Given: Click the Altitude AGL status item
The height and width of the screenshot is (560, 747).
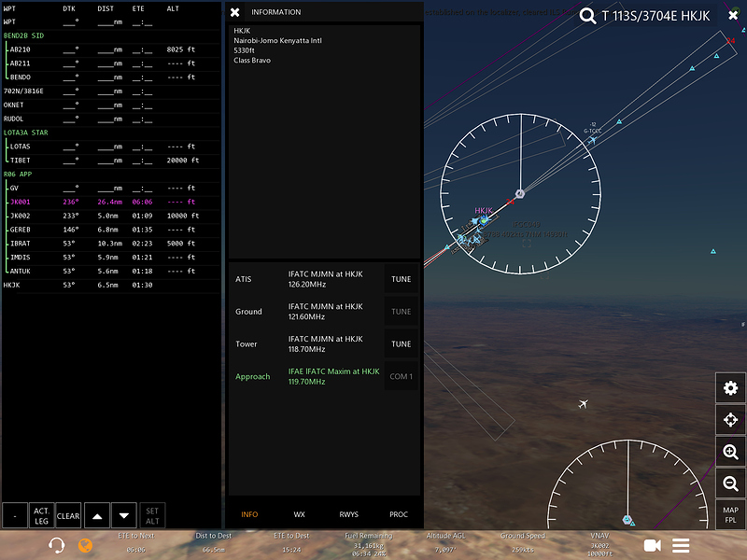Looking at the screenshot, I should click(445, 543).
